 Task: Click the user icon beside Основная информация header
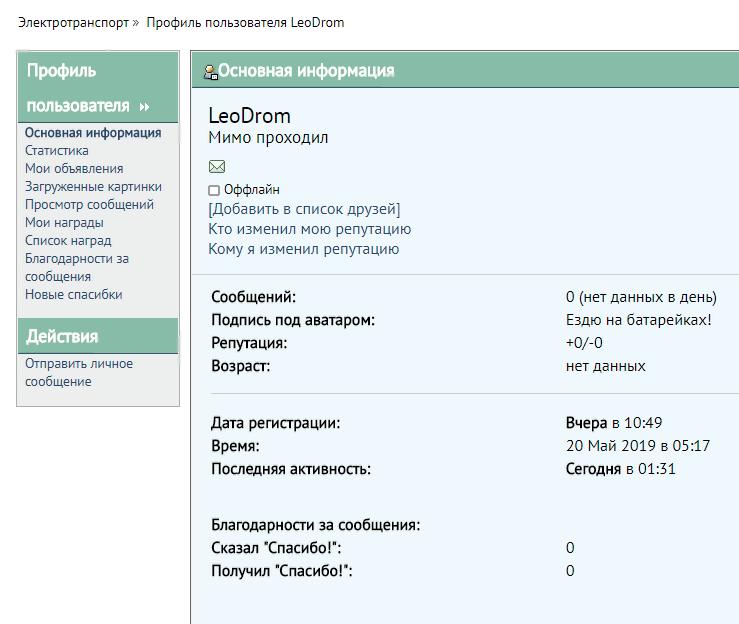(210, 71)
